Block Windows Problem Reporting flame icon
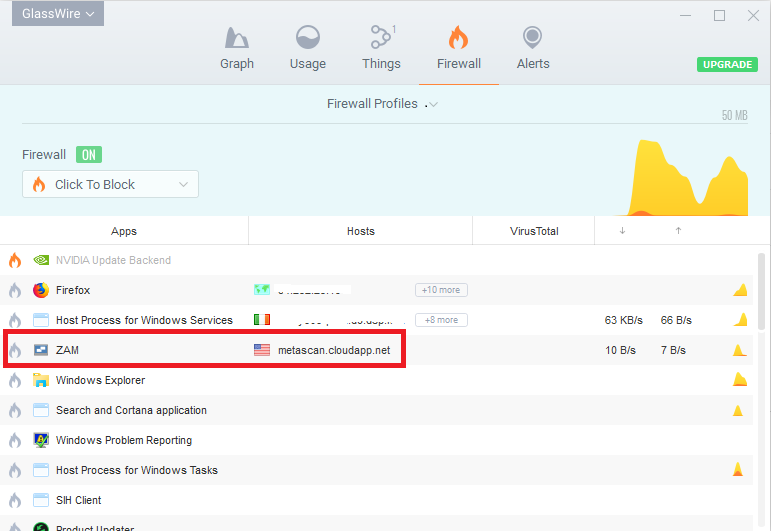The width and height of the screenshot is (771, 531). coord(15,440)
